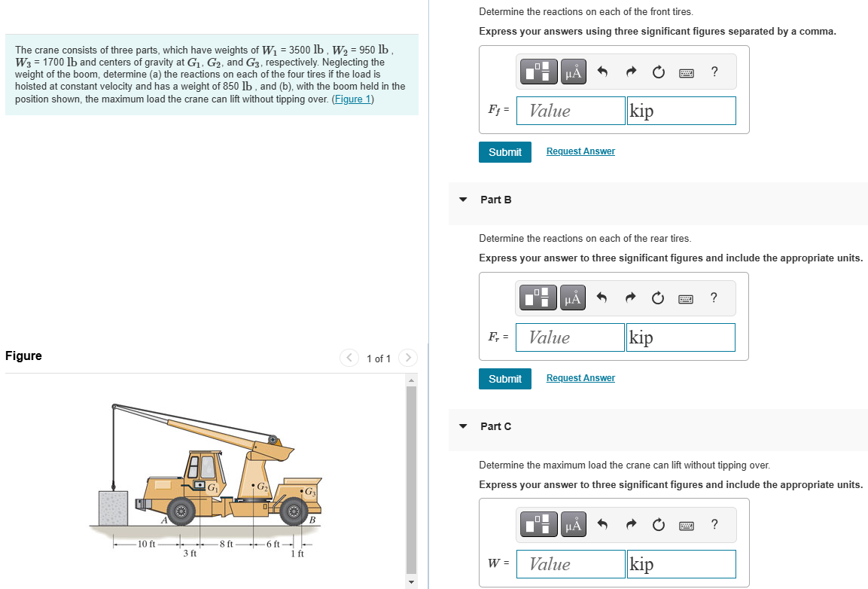Click the Value field for W in Part C
This screenshot has width=868, height=589.
(570, 563)
